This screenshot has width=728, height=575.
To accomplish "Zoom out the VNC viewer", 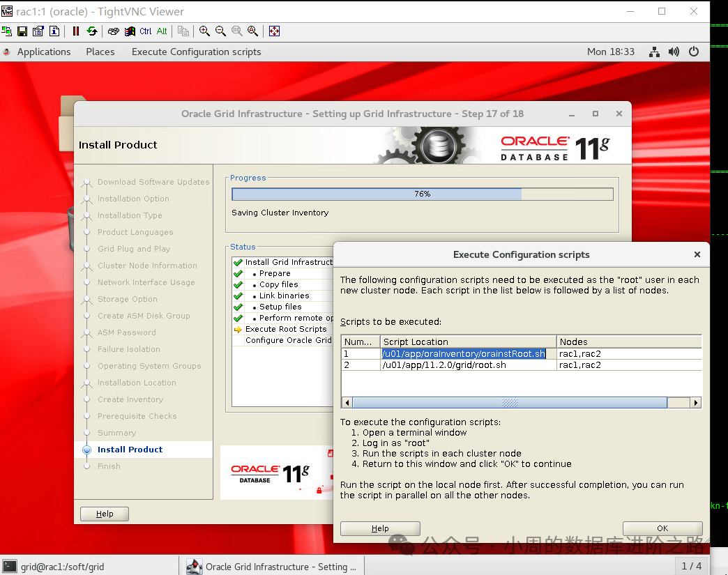I will click(x=220, y=31).
